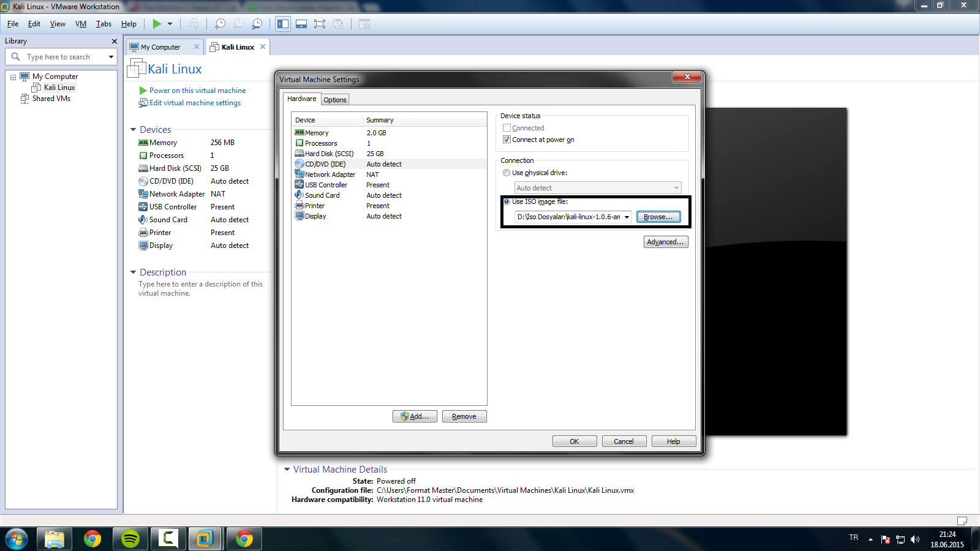Image resolution: width=980 pixels, height=551 pixels.
Task: Open the Auto detect physical drive dropdown
Action: [x=676, y=188]
